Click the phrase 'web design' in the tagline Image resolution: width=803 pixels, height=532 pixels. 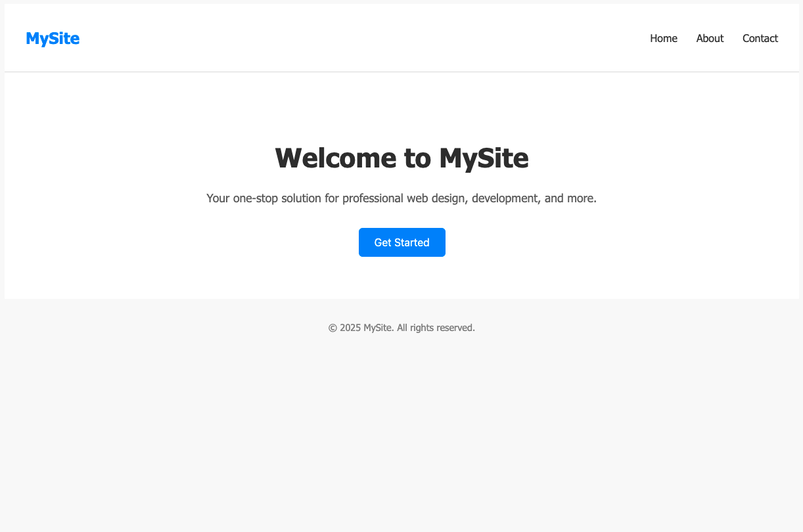click(x=437, y=198)
